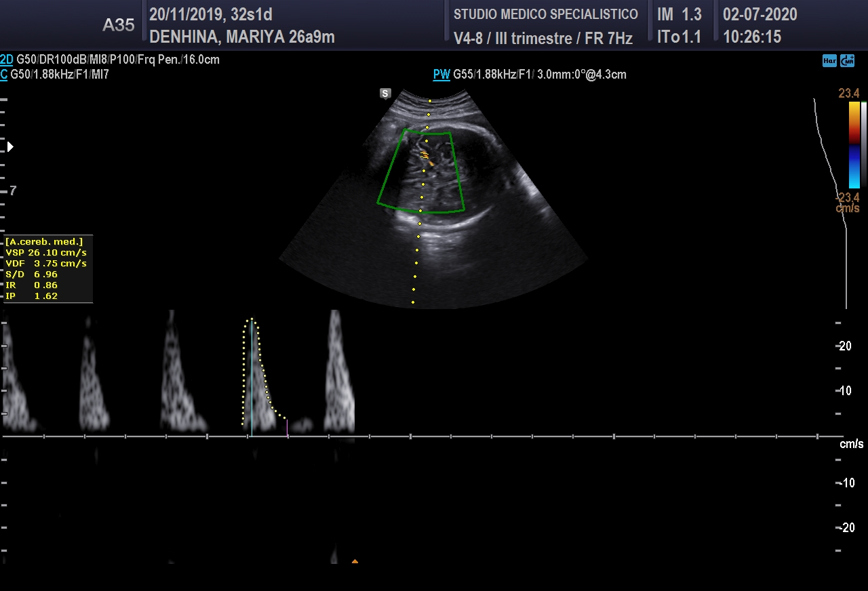868x591 pixels.
Task: Select the PW Doppler mode label
Action: pos(441,75)
